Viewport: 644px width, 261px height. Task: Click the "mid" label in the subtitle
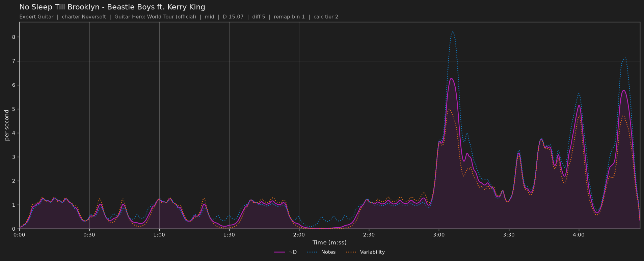(209, 17)
